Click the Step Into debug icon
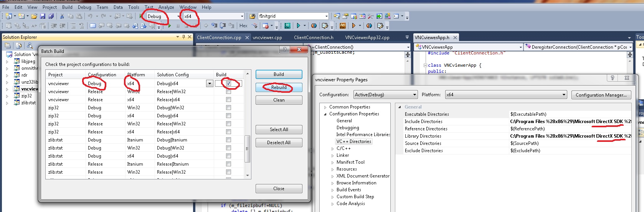Image resolution: width=644 pixels, height=212 pixels. pyautogui.click(x=214, y=26)
